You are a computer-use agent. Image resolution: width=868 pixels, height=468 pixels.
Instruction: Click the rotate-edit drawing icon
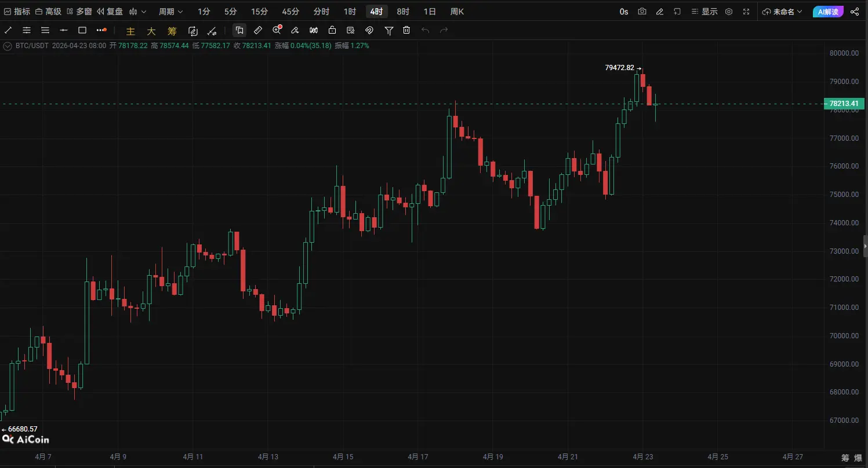click(193, 31)
